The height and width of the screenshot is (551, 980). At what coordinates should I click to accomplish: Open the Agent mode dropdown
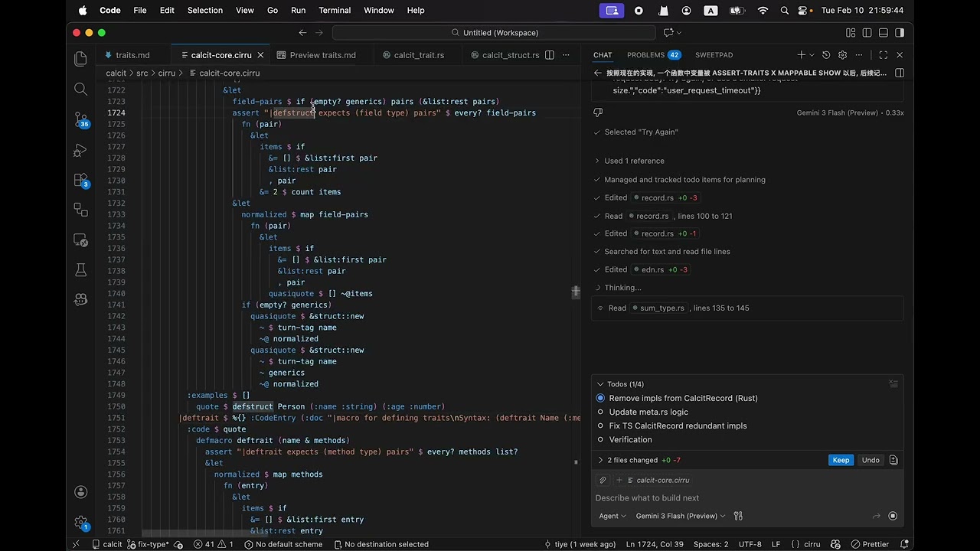point(612,516)
